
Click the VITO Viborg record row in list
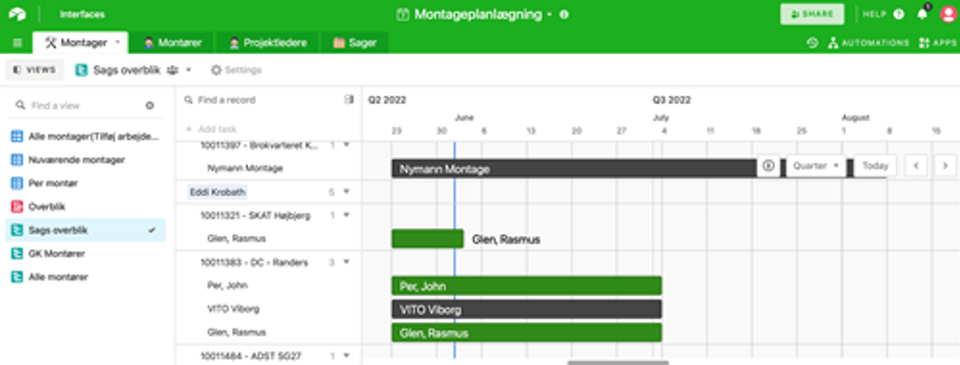point(268,309)
